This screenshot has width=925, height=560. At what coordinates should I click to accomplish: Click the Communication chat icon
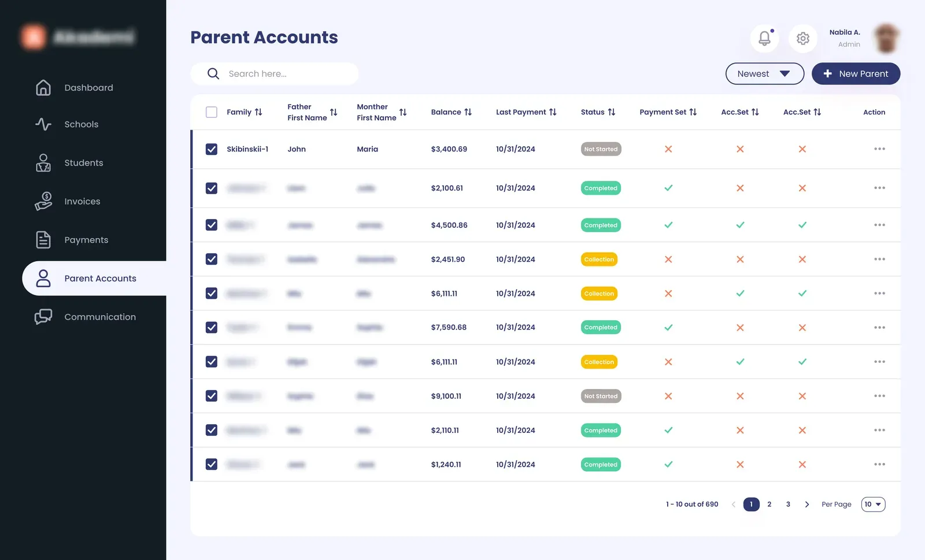(43, 317)
